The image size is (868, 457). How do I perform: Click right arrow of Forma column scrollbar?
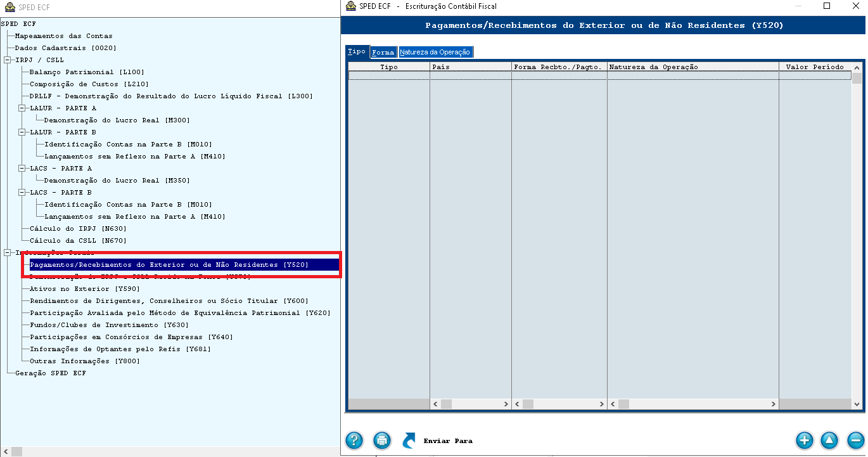[601, 404]
